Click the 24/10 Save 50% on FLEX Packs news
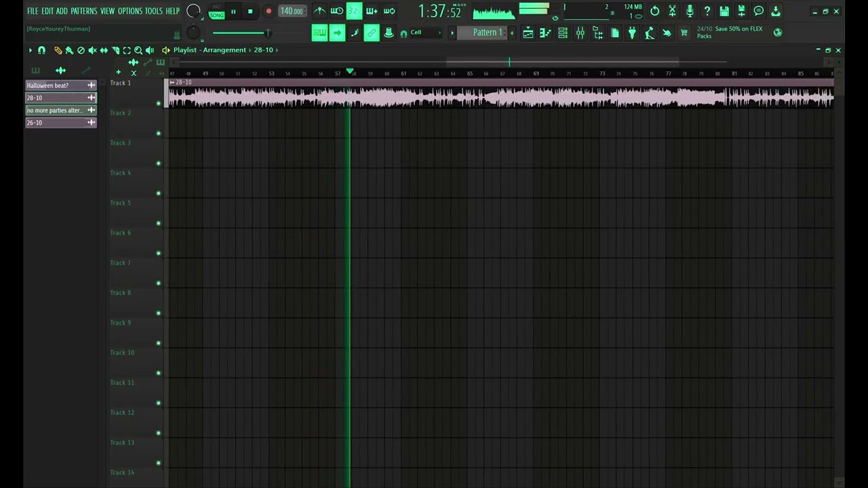Viewport: 868px width, 488px height. 730,33
